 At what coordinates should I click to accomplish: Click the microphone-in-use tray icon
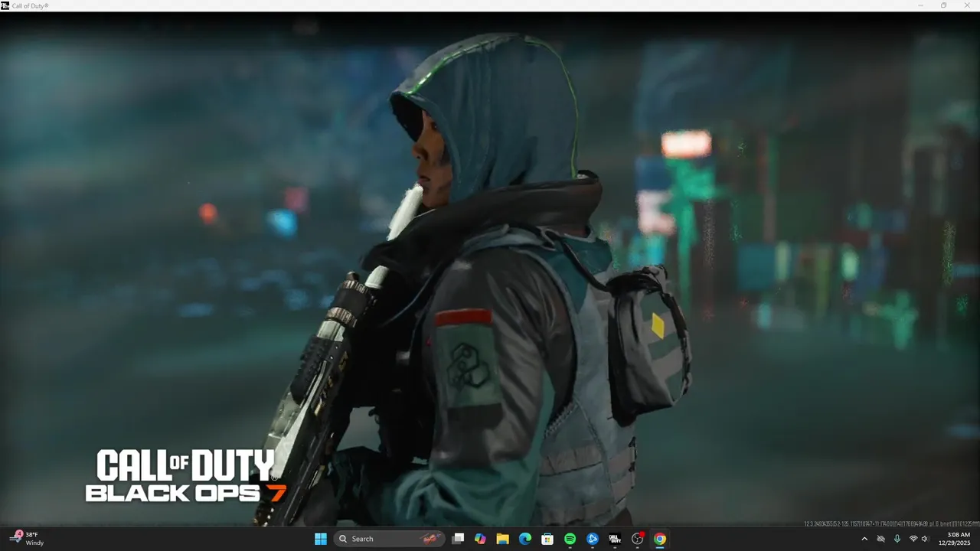(897, 539)
